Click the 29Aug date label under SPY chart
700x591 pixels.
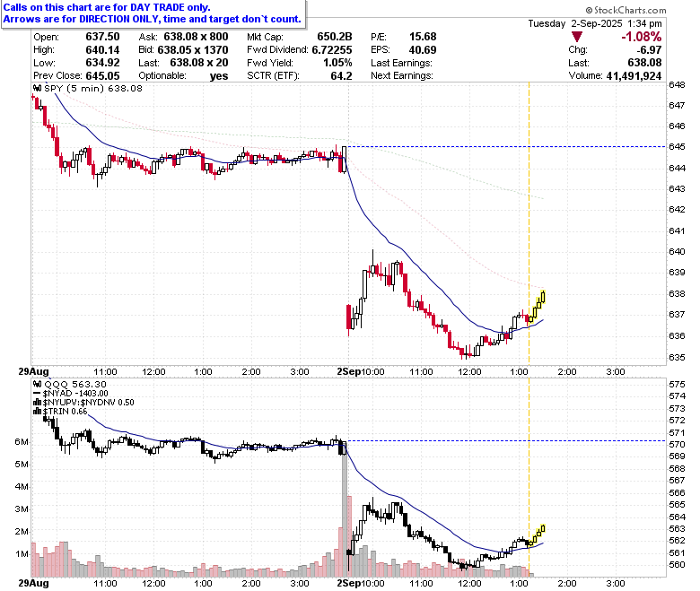click(x=33, y=371)
